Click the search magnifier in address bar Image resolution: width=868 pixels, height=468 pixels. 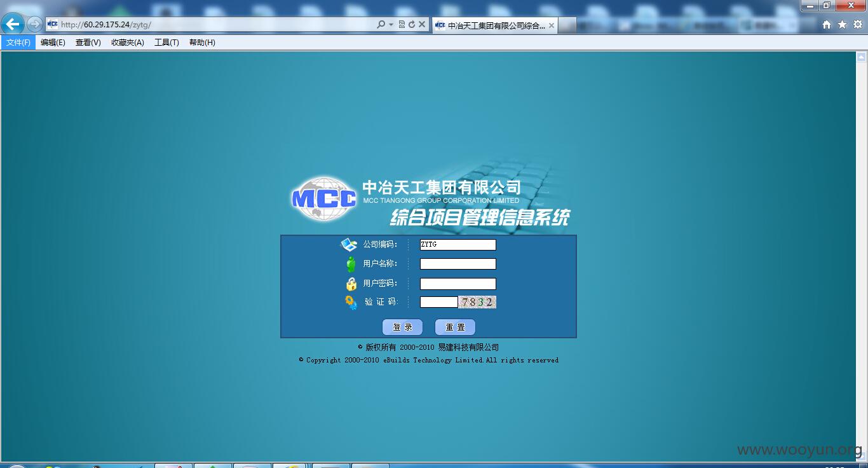(x=381, y=25)
